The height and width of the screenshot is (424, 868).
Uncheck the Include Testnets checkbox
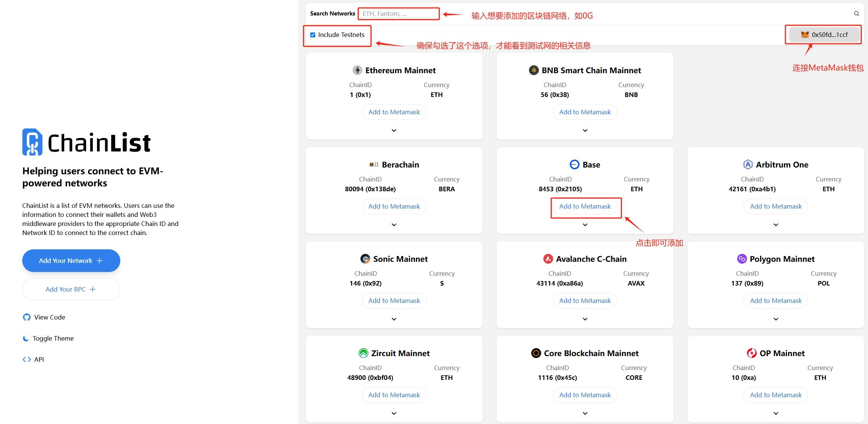(x=313, y=34)
